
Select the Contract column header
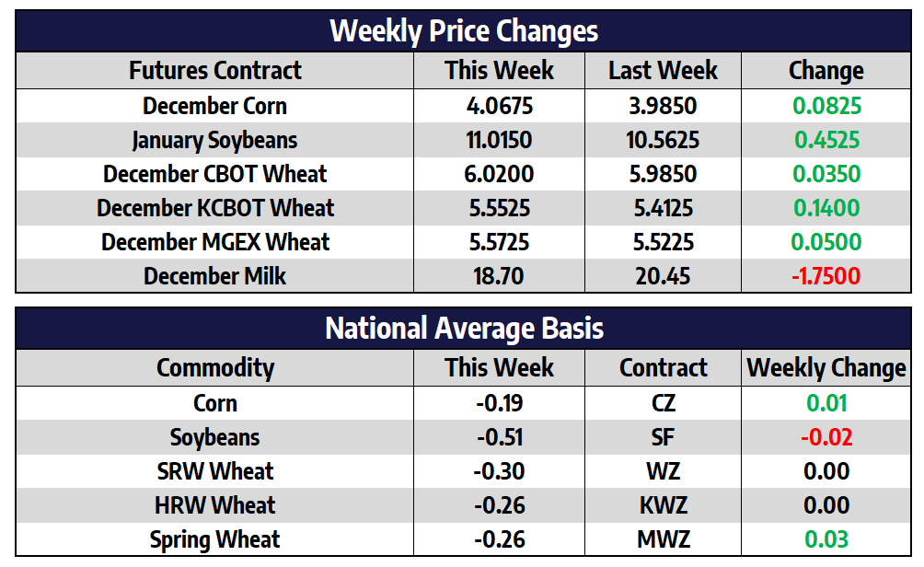(663, 368)
